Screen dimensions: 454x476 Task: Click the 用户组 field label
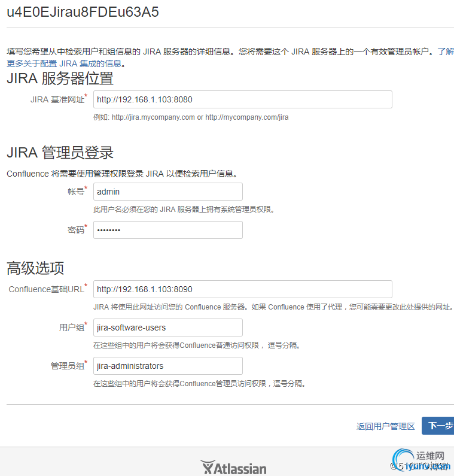click(x=72, y=328)
